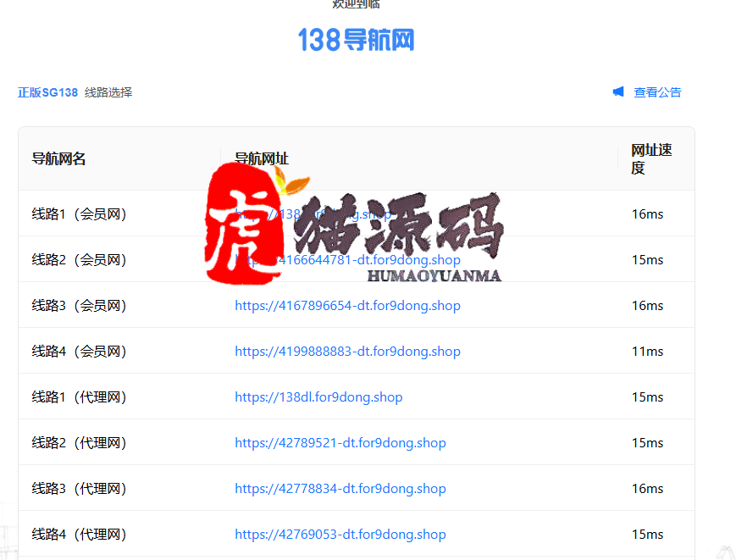736x560 pixels.
Task: Click the 正版SG138 label
Action: pyautogui.click(x=48, y=92)
